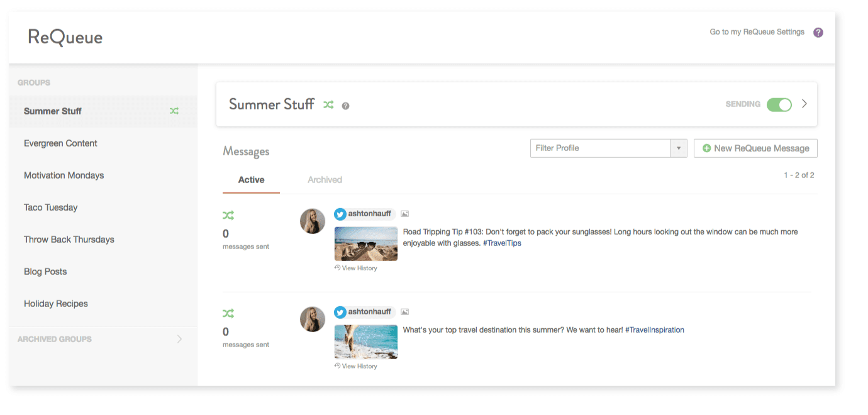Screen dimensions: 868x415
Task: Open Go to my ReQueue Settings link
Action: click(x=757, y=32)
